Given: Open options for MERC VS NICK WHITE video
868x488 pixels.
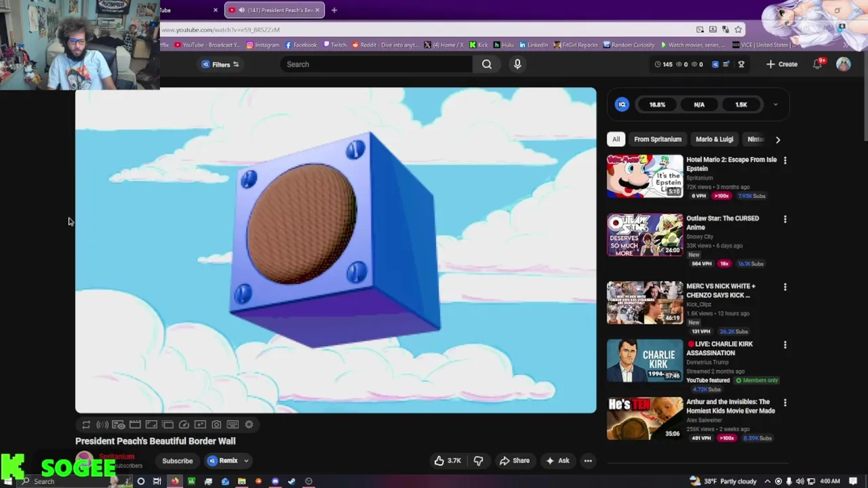Looking at the screenshot, I should [785, 287].
